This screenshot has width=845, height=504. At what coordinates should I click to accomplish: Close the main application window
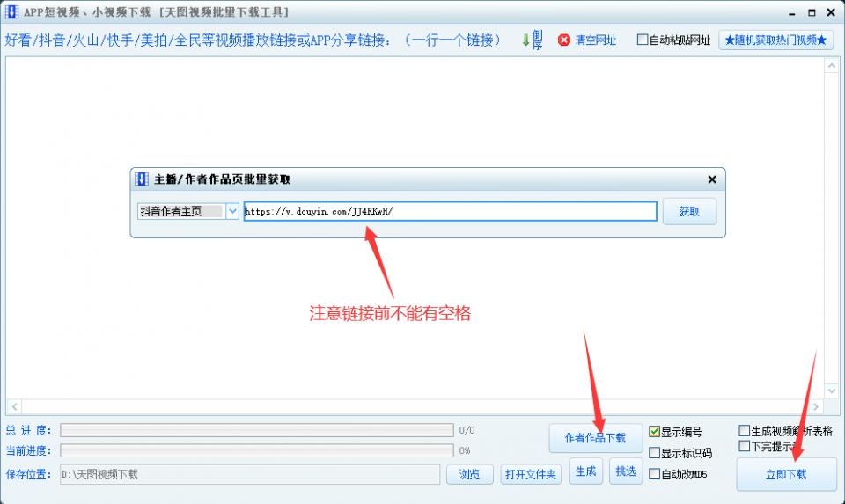[x=831, y=12]
